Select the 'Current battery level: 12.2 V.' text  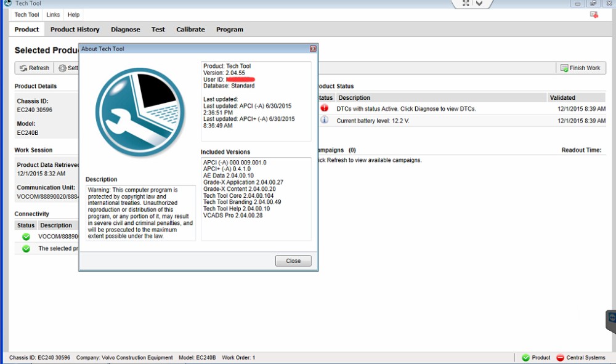tap(373, 121)
